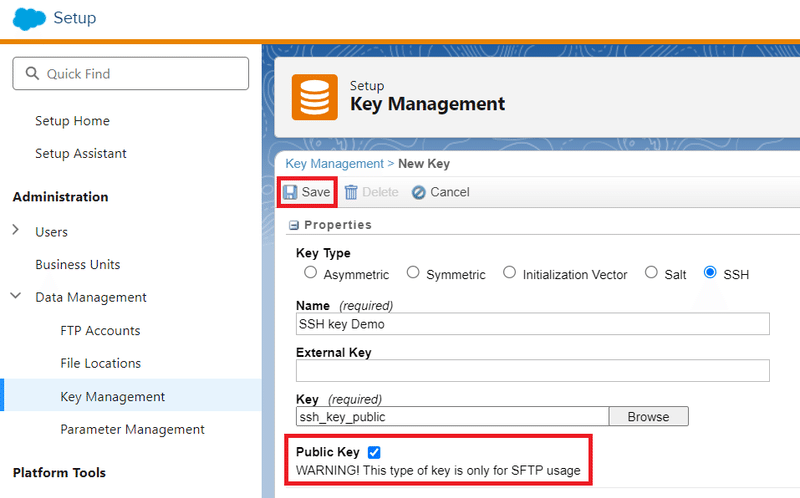This screenshot has width=800, height=498.
Task: Select the Symmetric radio button
Action: click(x=413, y=272)
